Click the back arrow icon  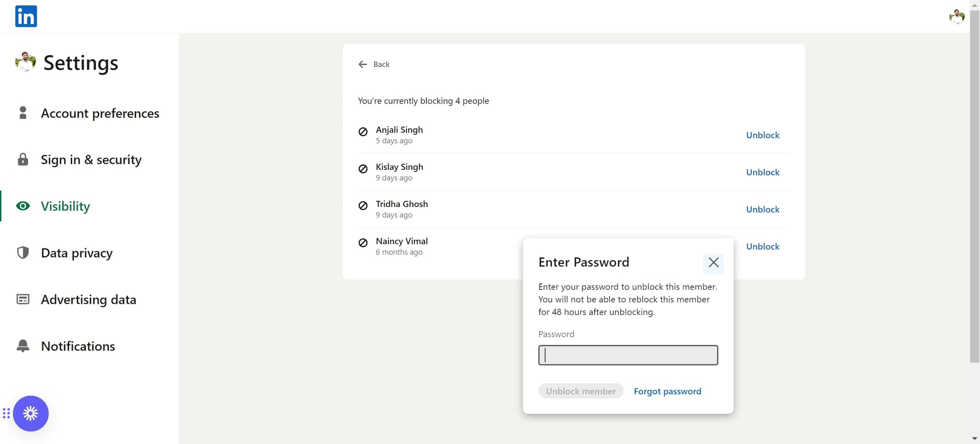363,64
